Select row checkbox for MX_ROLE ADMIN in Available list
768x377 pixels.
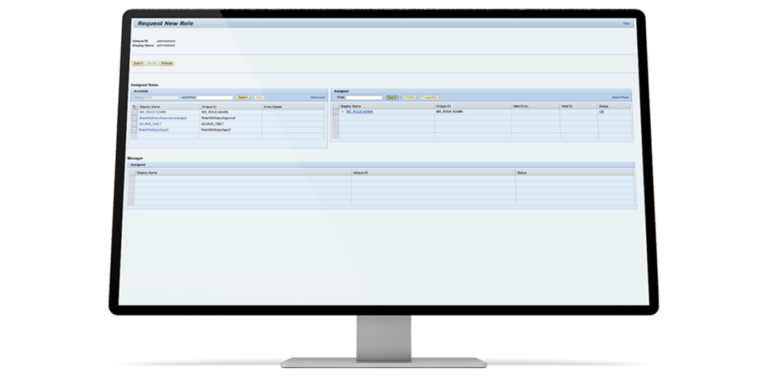[x=134, y=112]
